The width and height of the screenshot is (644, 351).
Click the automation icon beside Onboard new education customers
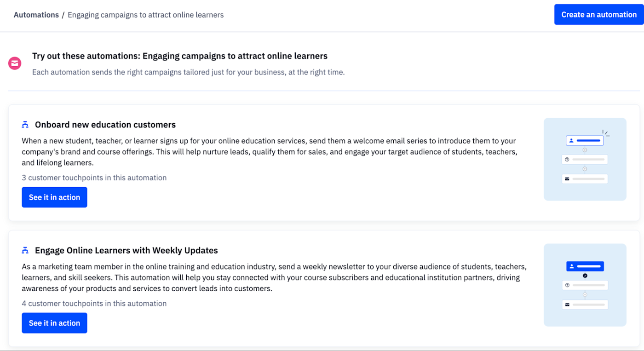click(x=25, y=125)
